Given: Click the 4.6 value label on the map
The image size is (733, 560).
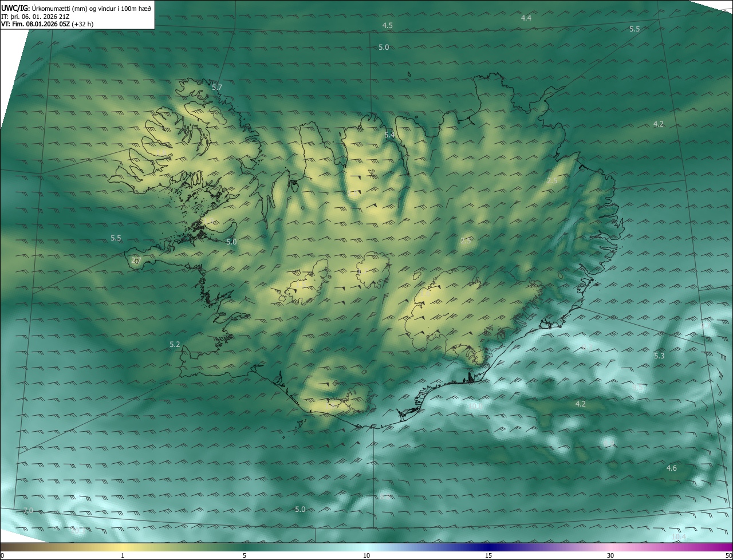Looking at the screenshot, I should click(x=672, y=468).
